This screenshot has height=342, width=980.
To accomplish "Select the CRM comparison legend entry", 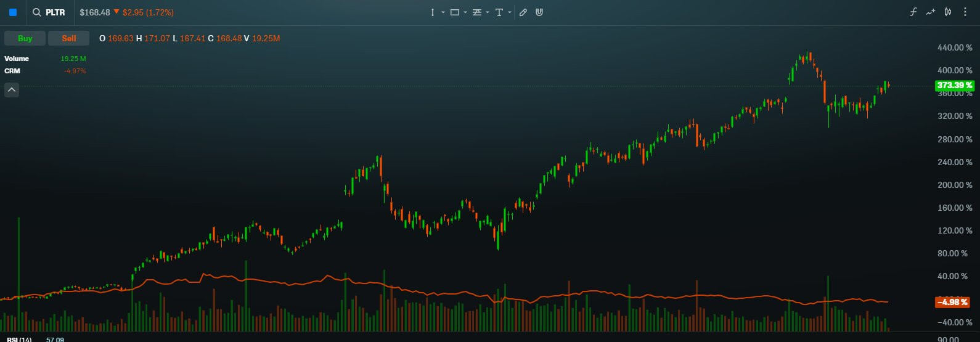I will 12,71.
